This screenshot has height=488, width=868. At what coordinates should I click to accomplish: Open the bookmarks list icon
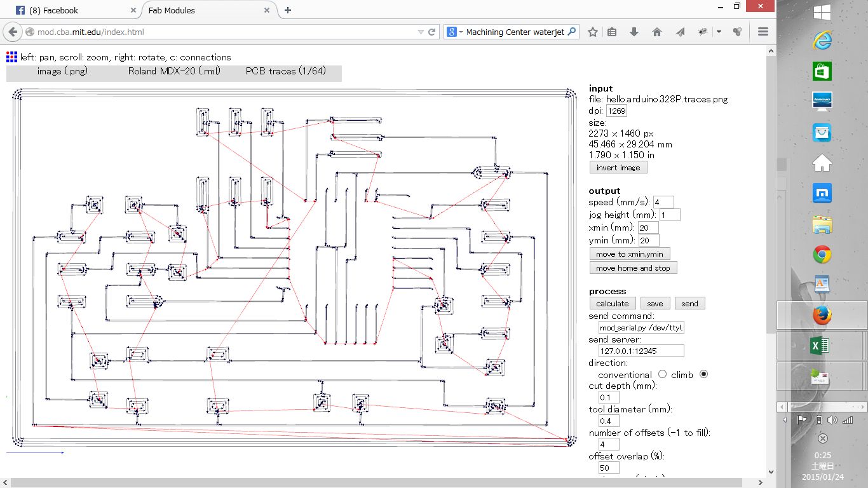click(612, 32)
